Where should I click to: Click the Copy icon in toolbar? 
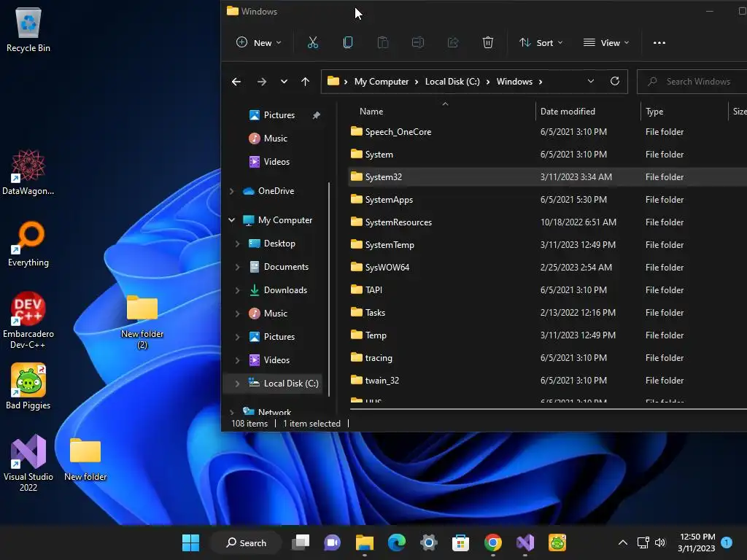348,43
